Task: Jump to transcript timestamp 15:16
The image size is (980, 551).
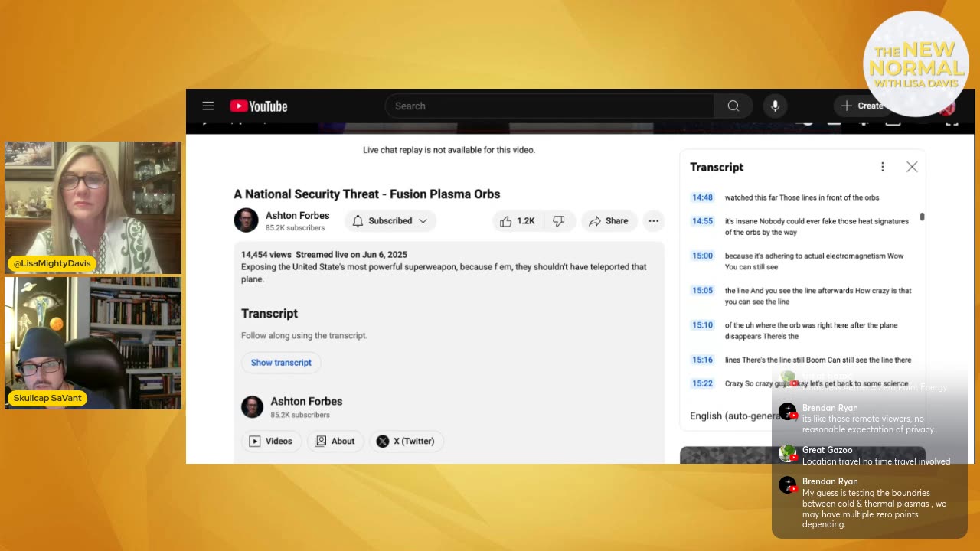Action: [702, 360]
